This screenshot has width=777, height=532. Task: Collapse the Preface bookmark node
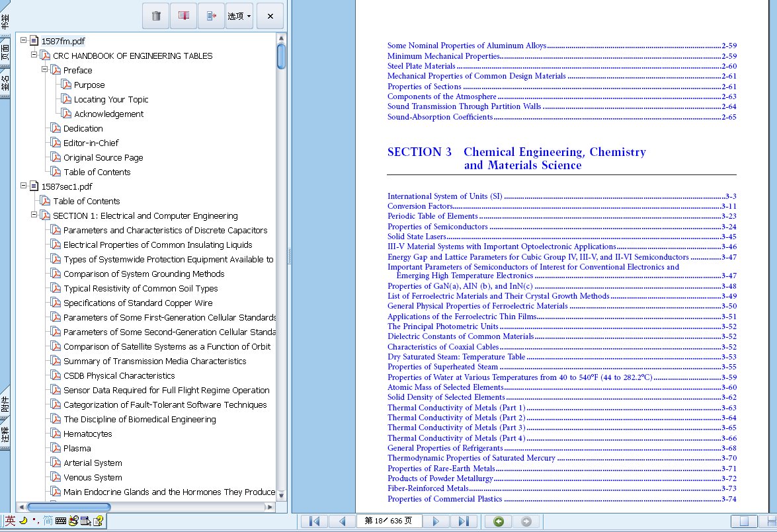[44, 69]
